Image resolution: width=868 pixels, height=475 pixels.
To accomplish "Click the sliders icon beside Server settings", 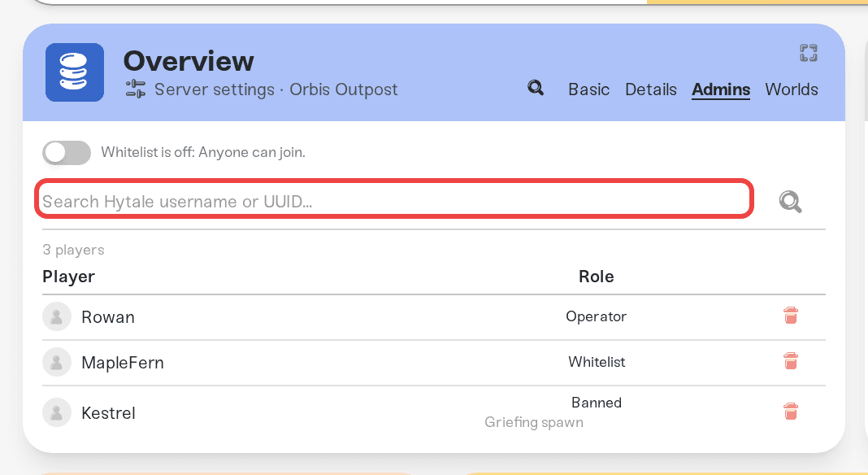I will click(x=136, y=89).
